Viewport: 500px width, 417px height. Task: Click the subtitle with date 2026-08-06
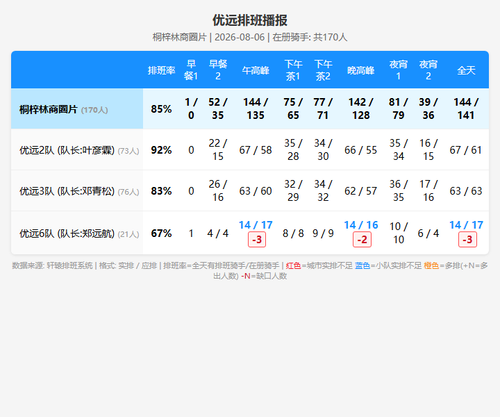(250, 37)
